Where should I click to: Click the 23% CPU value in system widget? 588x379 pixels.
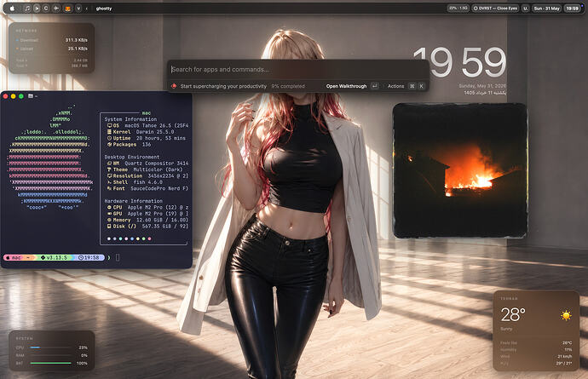click(x=84, y=347)
